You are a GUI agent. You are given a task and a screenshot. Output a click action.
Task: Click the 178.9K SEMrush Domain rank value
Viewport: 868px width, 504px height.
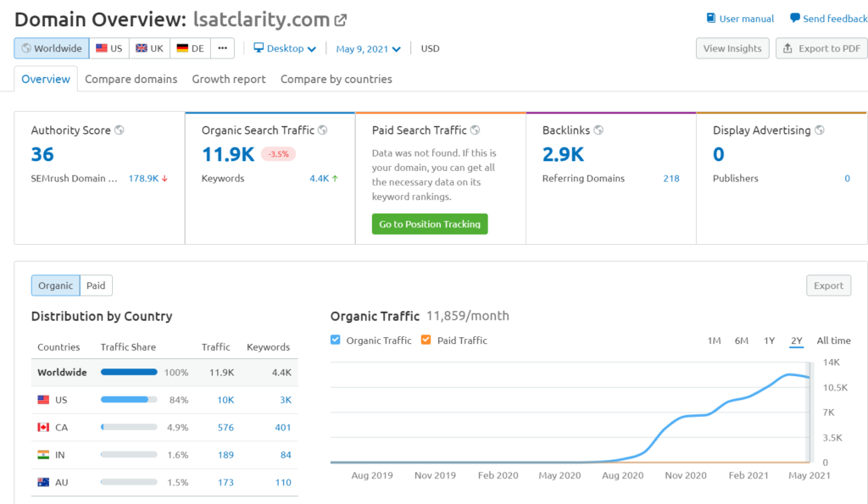coord(143,178)
